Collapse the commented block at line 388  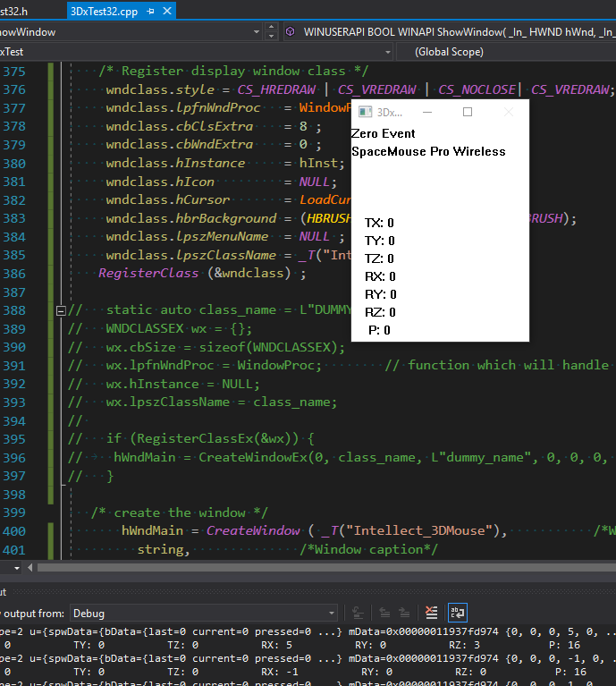[x=61, y=310]
